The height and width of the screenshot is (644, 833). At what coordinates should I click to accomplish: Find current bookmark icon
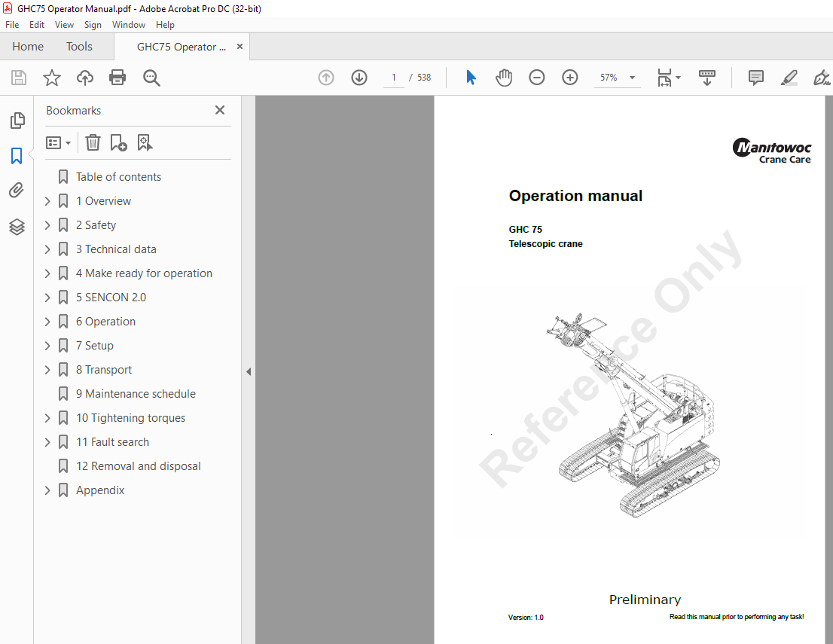(x=145, y=142)
